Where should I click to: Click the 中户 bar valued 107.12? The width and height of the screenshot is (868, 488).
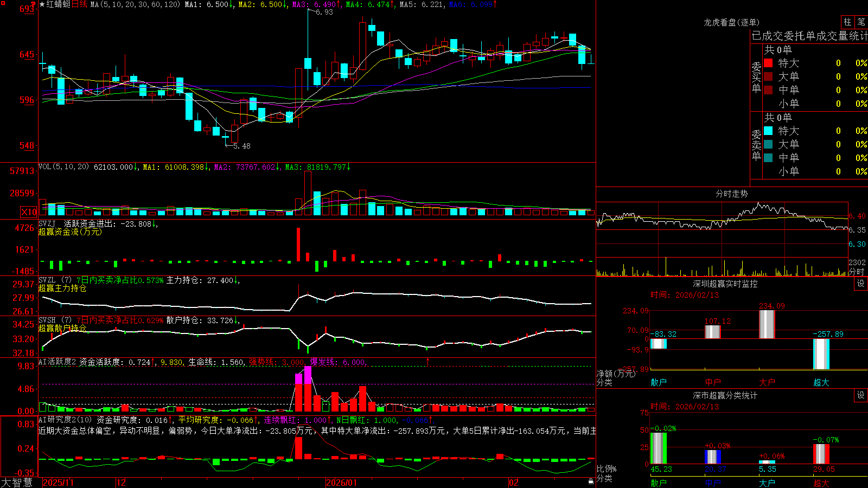point(713,332)
